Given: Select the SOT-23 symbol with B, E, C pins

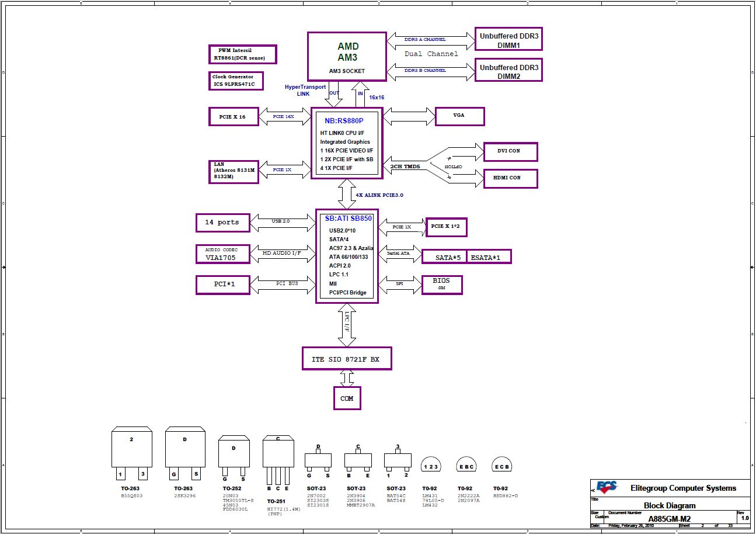Looking at the screenshot, I should click(x=358, y=462).
